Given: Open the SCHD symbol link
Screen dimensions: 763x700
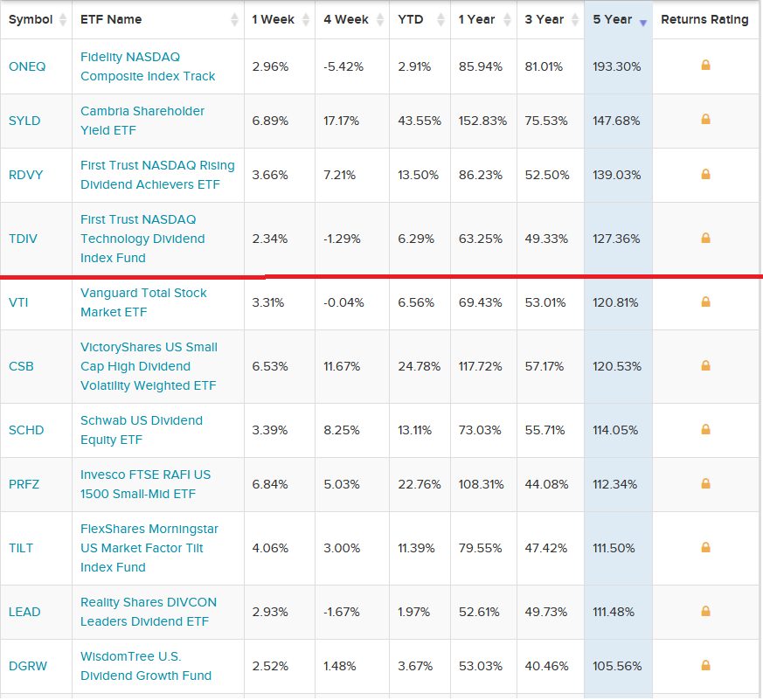Looking at the screenshot, I should [x=26, y=430].
